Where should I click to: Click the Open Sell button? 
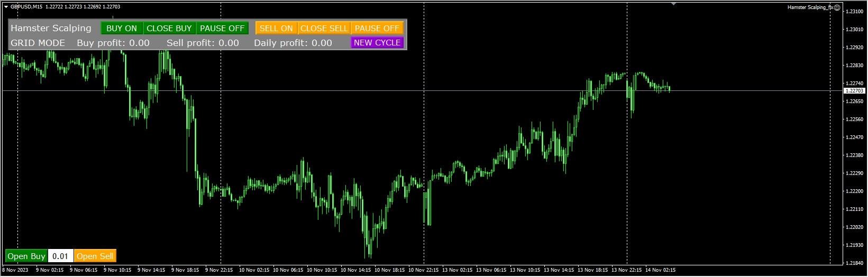point(95,256)
